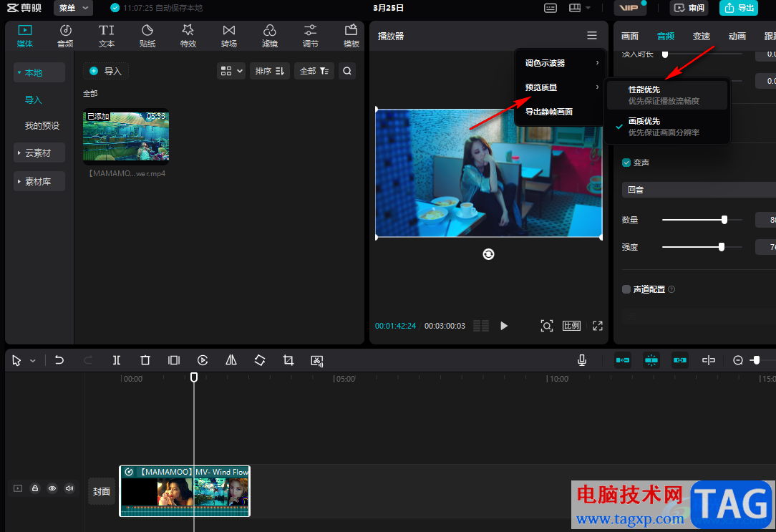Click the microphone record voiceover icon

pos(583,361)
